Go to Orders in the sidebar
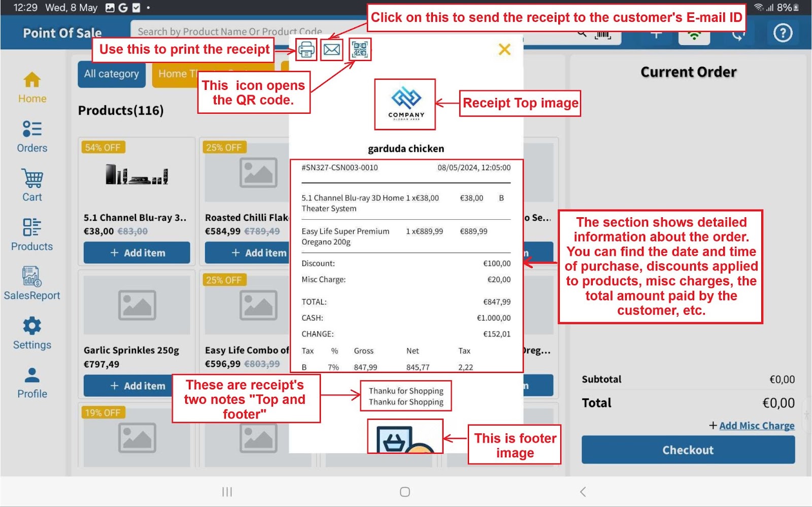The image size is (812, 507). click(x=32, y=137)
